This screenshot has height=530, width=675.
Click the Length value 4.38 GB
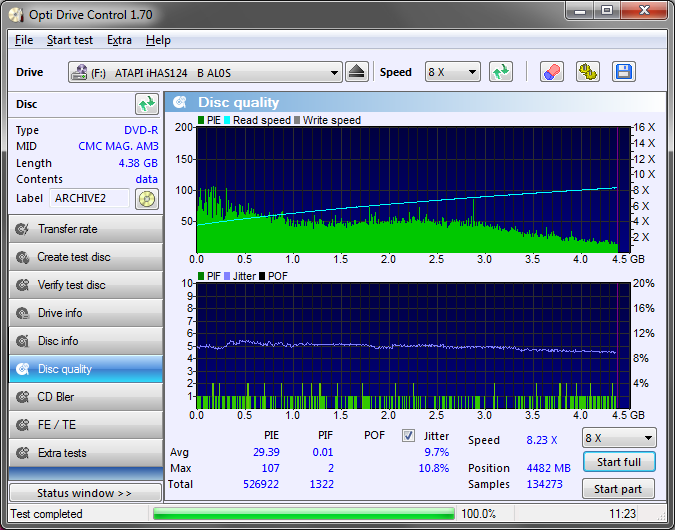pyautogui.click(x=138, y=163)
